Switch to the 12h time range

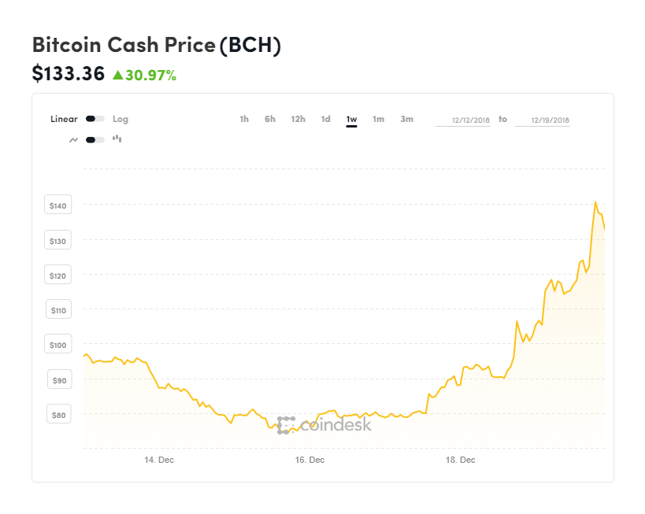[298, 119]
